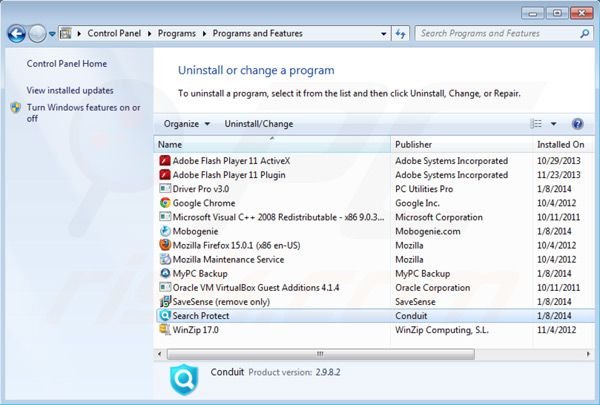This screenshot has height=405, width=600.
Task: Select Adobe Flash Player 11 Plugin icon
Action: [165, 175]
